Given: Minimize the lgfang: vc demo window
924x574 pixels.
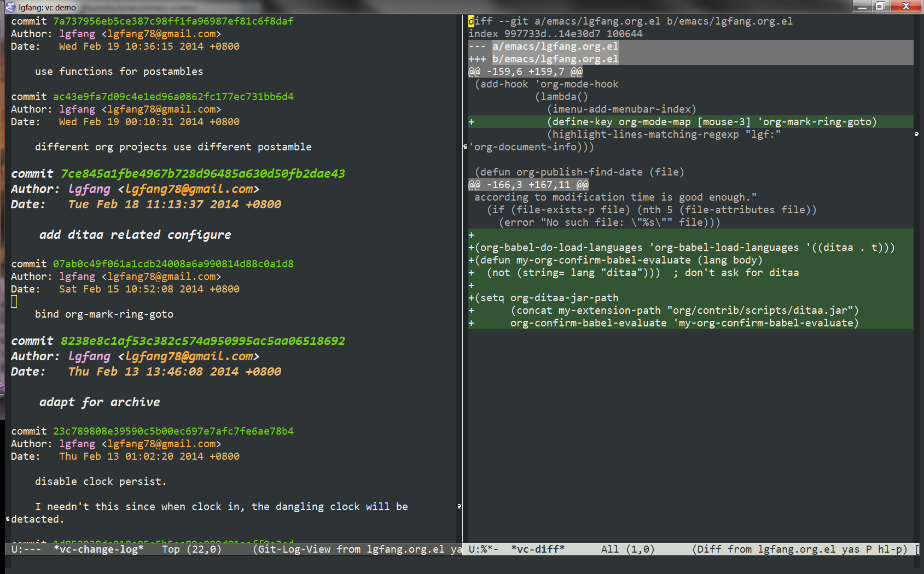Looking at the screenshot, I should click(862, 6).
